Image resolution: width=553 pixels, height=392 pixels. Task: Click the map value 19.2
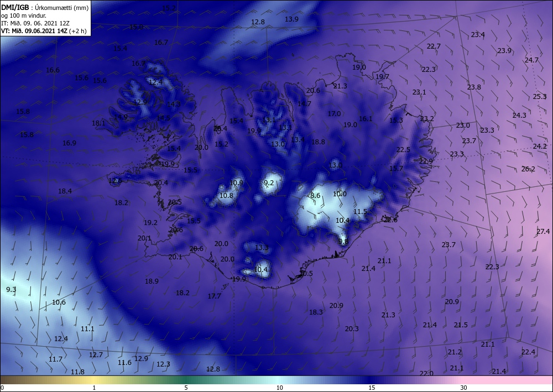tap(150, 222)
